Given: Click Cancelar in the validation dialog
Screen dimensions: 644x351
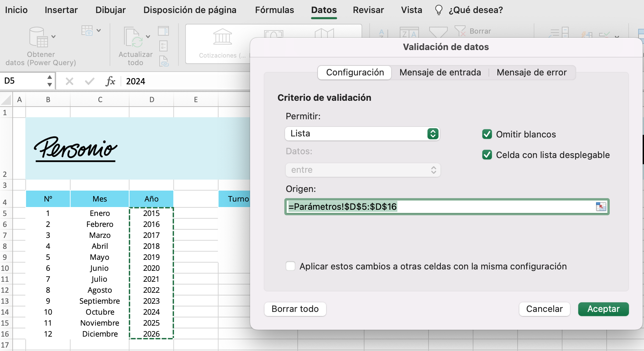Looking at the screenshot, I should click(x=544, y=309).
